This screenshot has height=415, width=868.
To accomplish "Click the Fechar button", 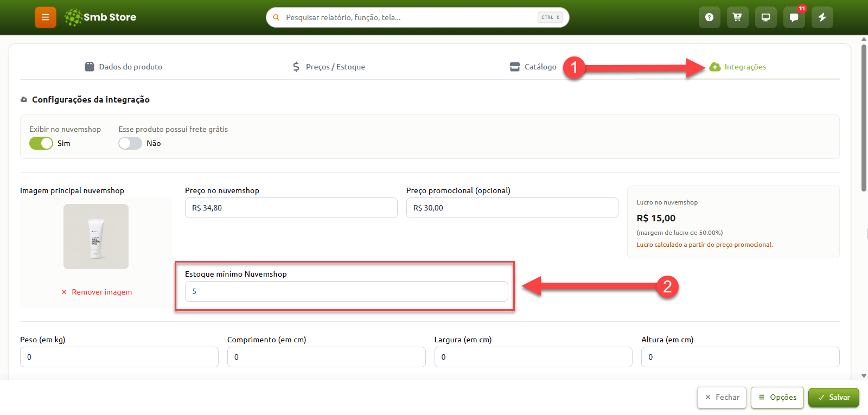I will click(722, 398).
